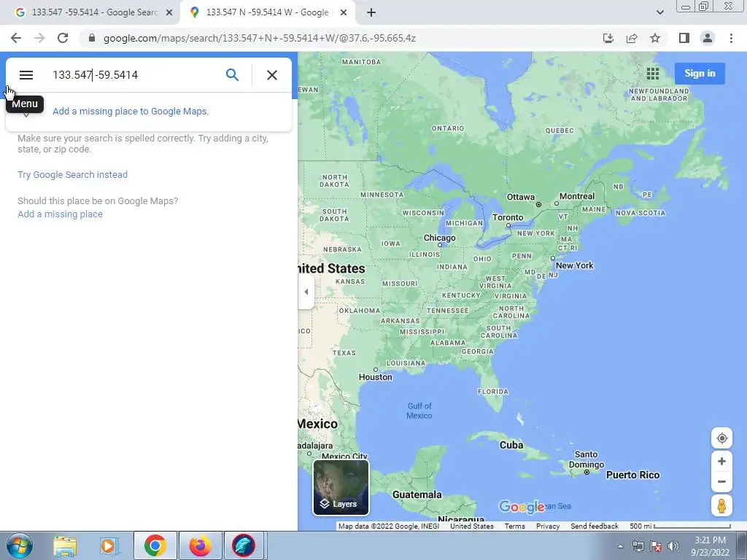747x560 pixels.
Task: Open the media player taskbar icon
Action: point(108,545)
